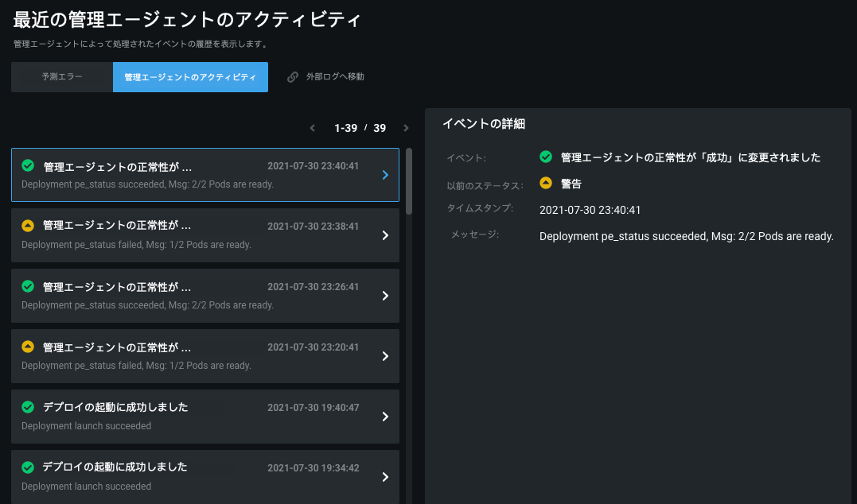
Task: Click the chevron on the 23:20:41 event
Action: click(x=385, y=356)
